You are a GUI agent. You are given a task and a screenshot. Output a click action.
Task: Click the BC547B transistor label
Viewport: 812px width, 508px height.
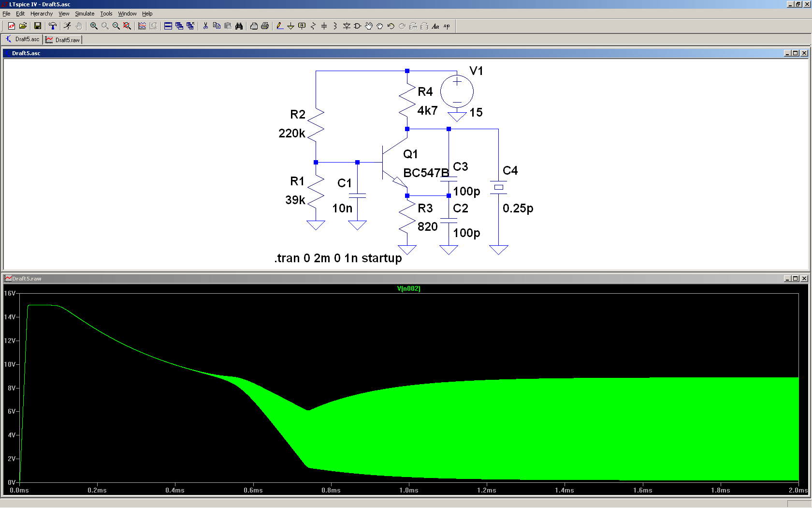click(425, 173)
